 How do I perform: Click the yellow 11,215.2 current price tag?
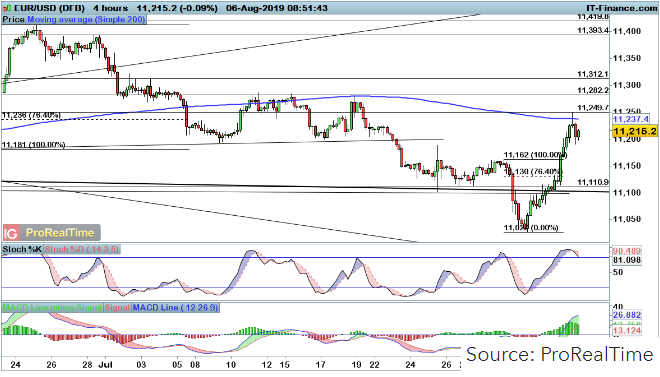pos(635,132)
